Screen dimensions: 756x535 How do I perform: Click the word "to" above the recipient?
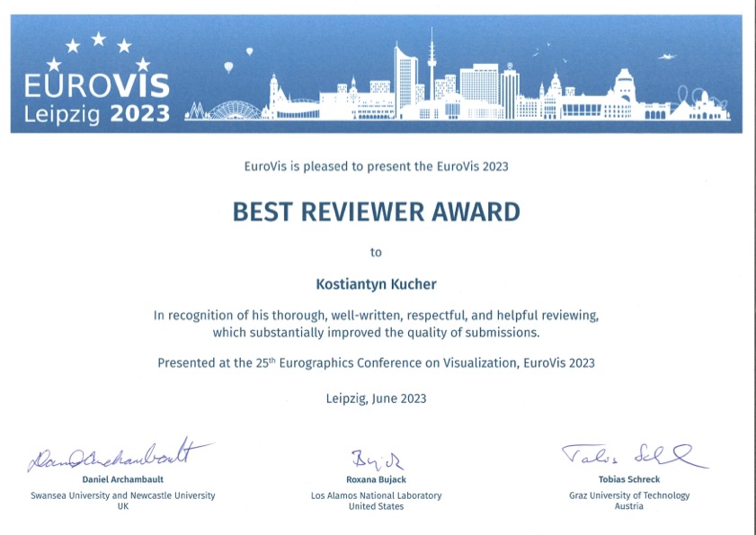tap(376, 253)
